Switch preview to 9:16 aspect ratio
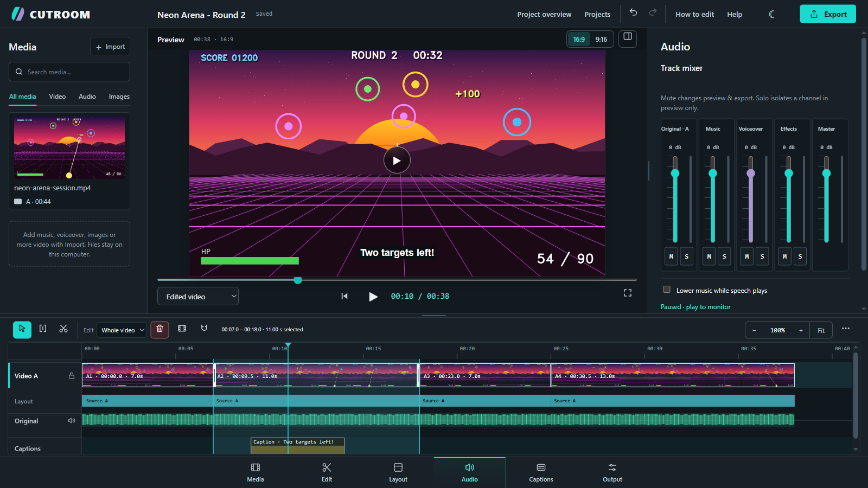 [x=601, y=39]
